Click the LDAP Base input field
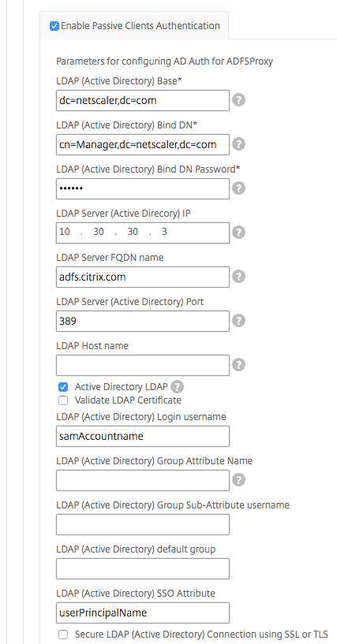 point(143,100)
